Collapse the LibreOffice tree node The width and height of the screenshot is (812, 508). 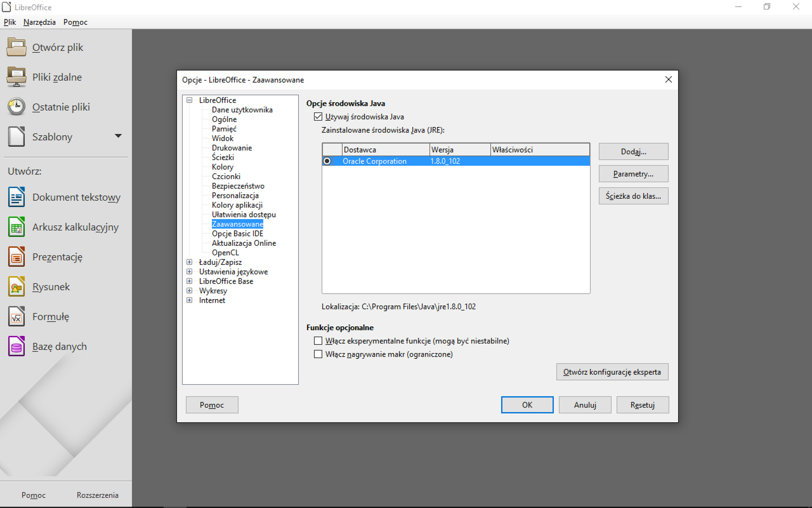pyautogui.click(x=189, y=100)
